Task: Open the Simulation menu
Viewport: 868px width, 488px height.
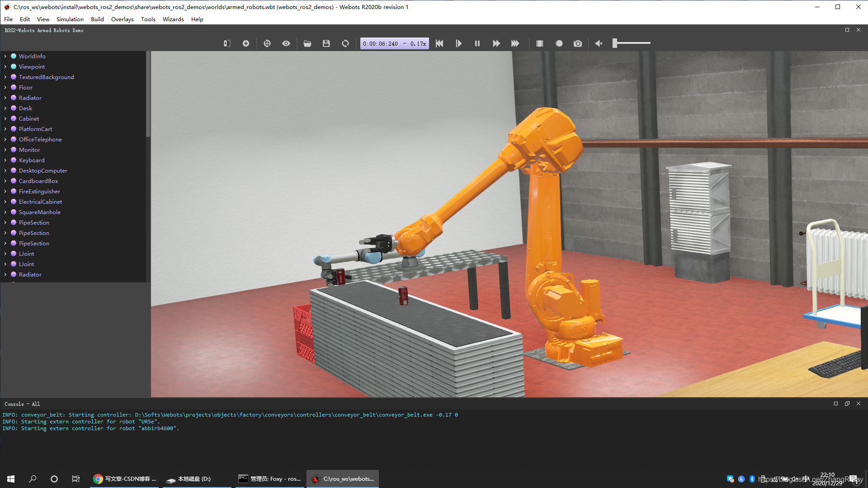Action: 70,19
